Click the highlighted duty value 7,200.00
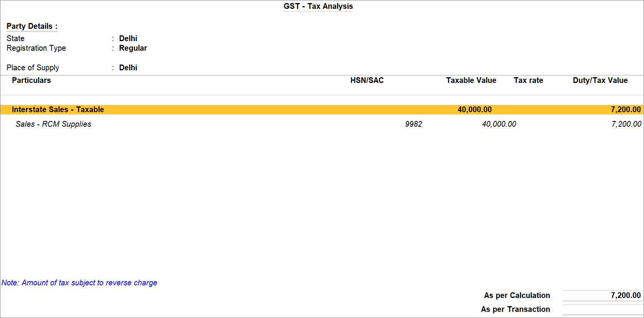Screen dimensions: 644x318 [x=626, y=109]
